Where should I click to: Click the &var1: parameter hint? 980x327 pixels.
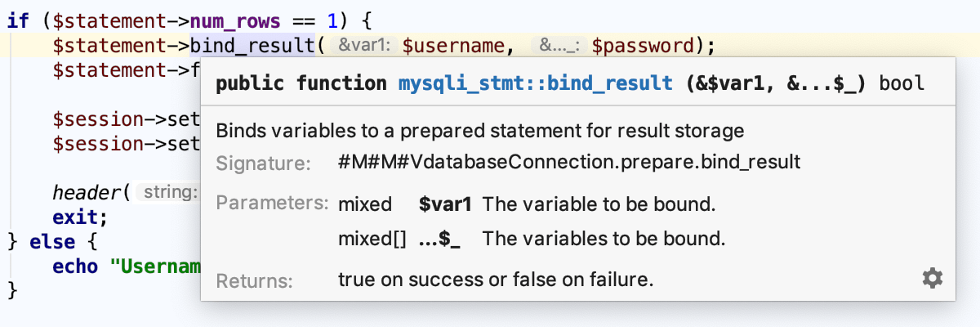(x=365, y=47)
